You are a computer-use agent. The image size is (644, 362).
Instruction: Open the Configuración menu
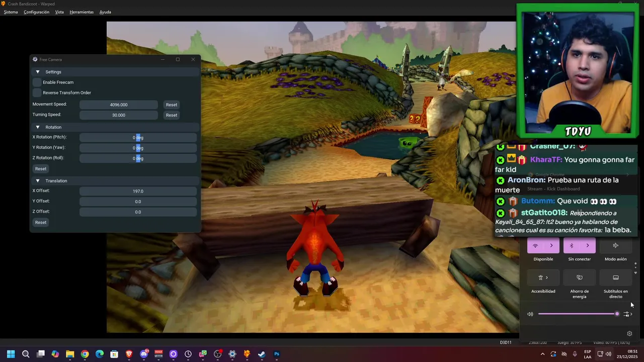pos(36,12)
